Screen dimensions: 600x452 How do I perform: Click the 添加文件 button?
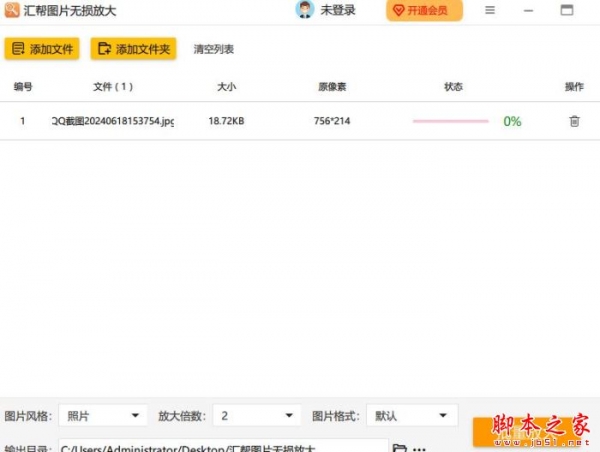(x=42, y=49)
